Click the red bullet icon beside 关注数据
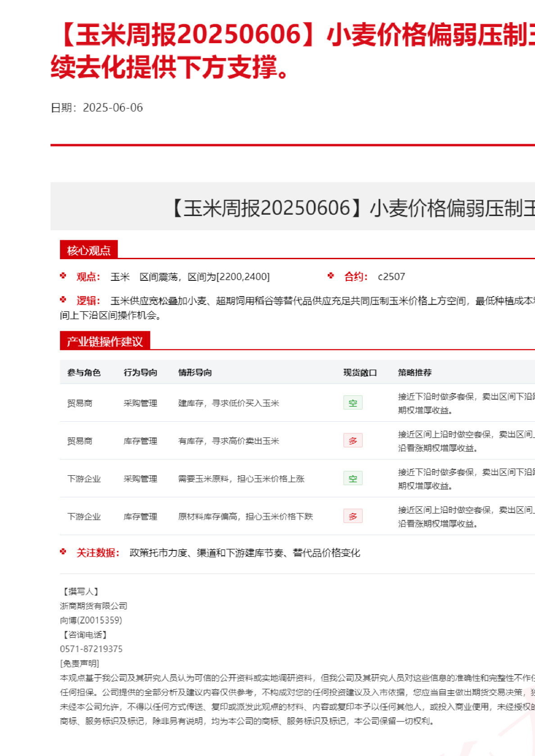The width and height of the screenshot is (535, 756). (63, 552)
